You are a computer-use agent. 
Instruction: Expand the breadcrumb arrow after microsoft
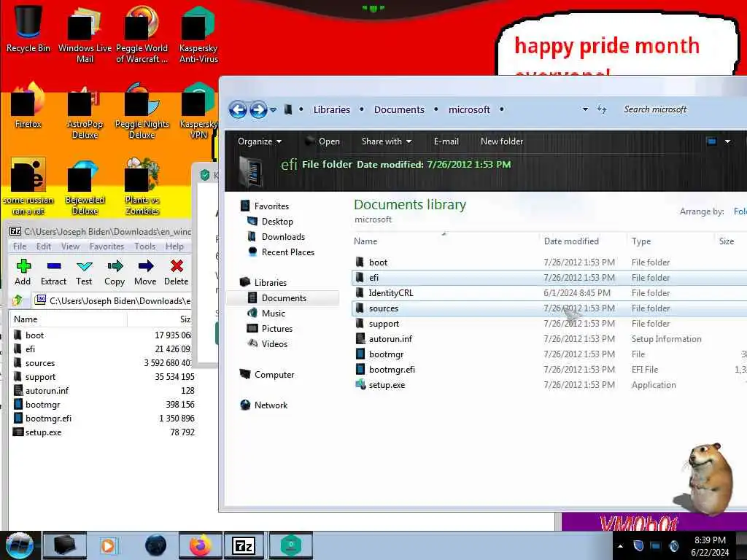(x=502, y=109)
